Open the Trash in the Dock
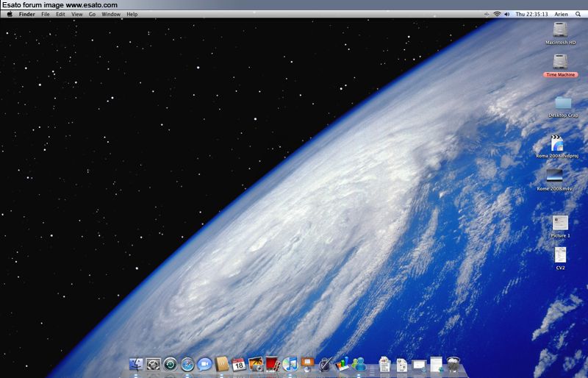588x378 pixels. click(453, 364)
